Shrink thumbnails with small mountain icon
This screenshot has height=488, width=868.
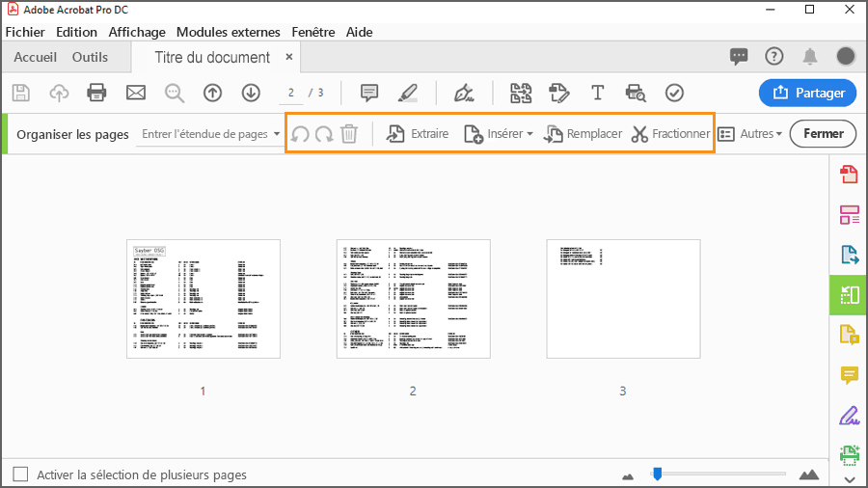tap(628, 475)
